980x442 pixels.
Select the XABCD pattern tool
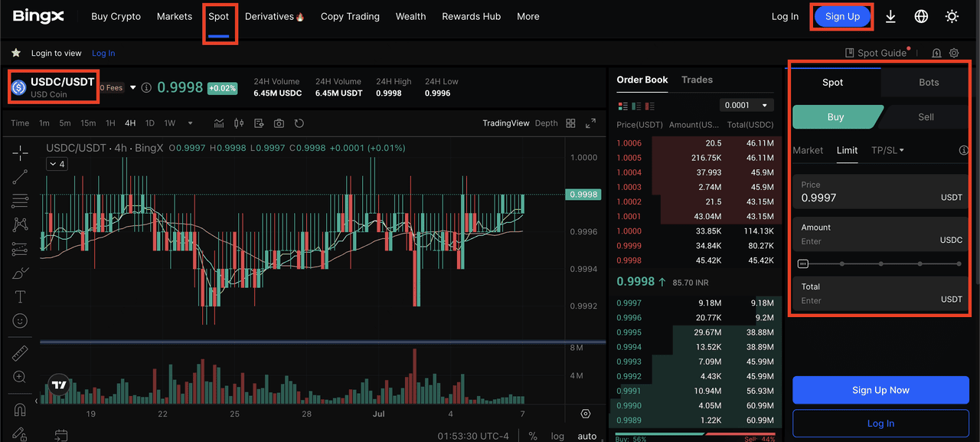tap(20, 225)
